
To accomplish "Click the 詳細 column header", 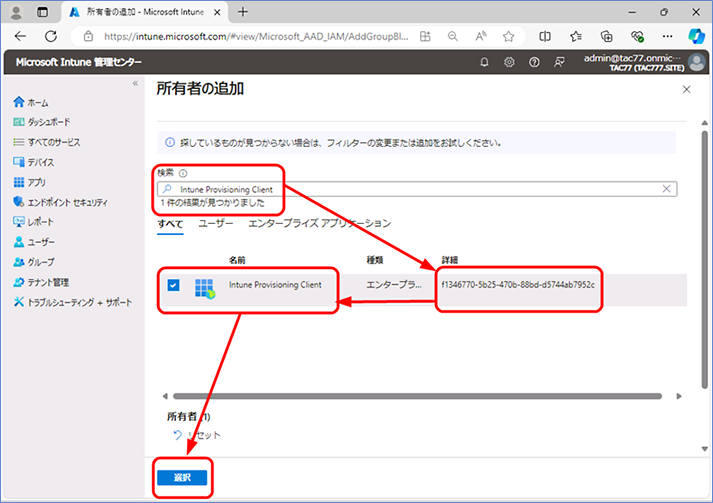I will click(450, 260).
